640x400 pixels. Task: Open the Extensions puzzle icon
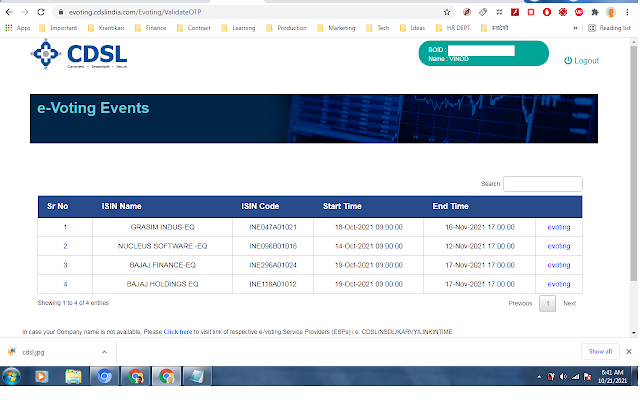595,12
